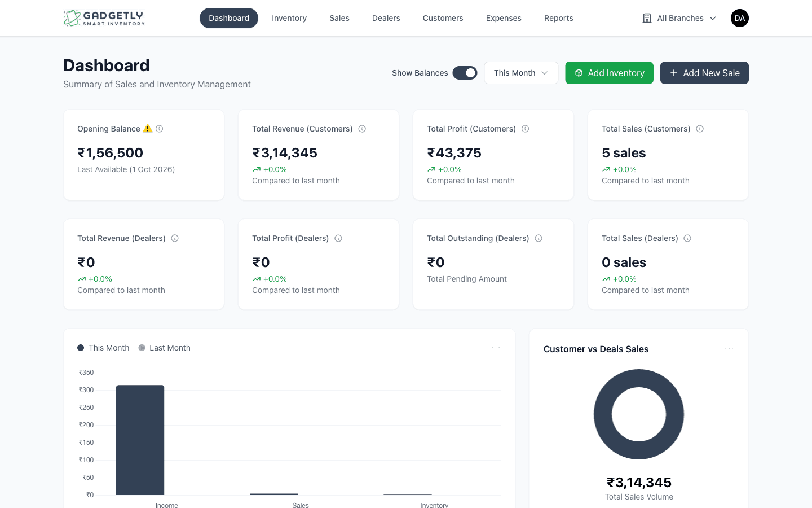Screen dimensions: 812x508
Task: Click the Total Pending Amount text
Action: tap(467, 279)
